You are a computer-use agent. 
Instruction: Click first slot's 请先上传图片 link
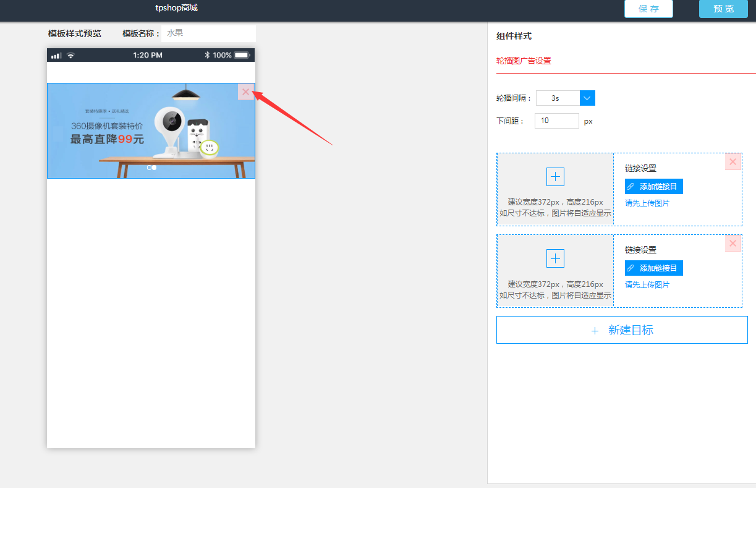point(647,203)
